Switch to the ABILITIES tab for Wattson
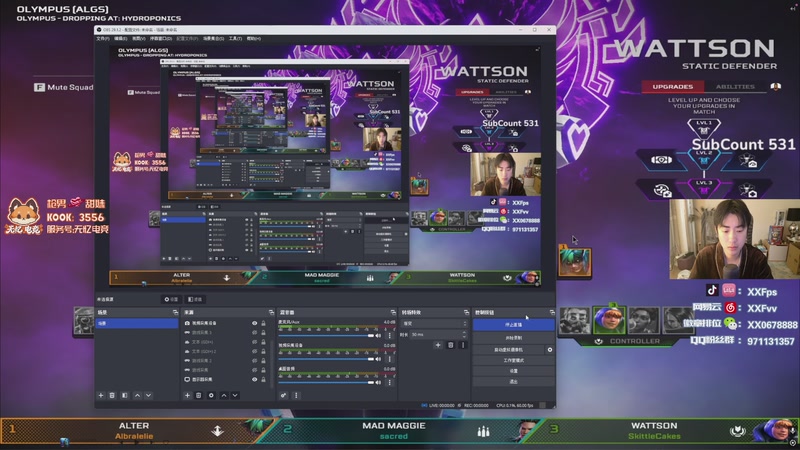 735,87
